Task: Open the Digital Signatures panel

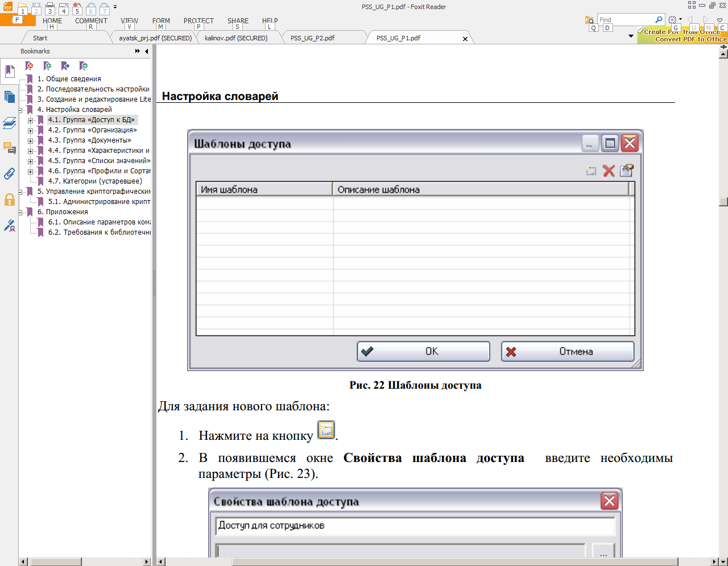Action: click(x=9, y=226)
